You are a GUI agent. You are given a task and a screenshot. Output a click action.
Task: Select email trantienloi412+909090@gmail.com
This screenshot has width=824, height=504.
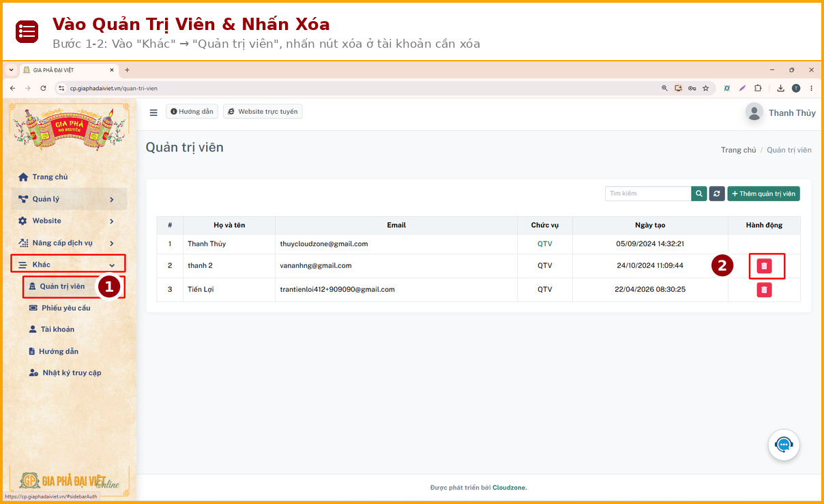[x=337, y=290]
